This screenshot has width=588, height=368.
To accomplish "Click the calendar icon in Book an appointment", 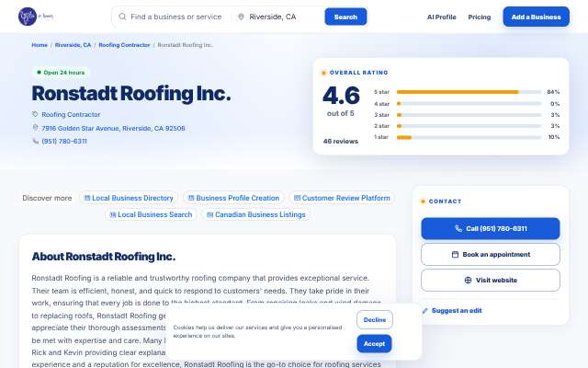I will click(455, 254).
